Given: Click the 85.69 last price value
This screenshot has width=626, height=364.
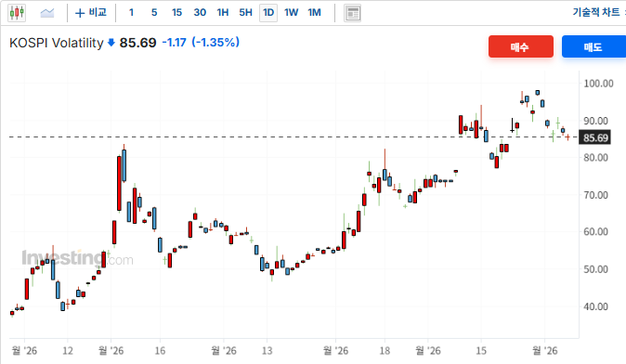Looking at the screenshot, I should click(137, 43).
